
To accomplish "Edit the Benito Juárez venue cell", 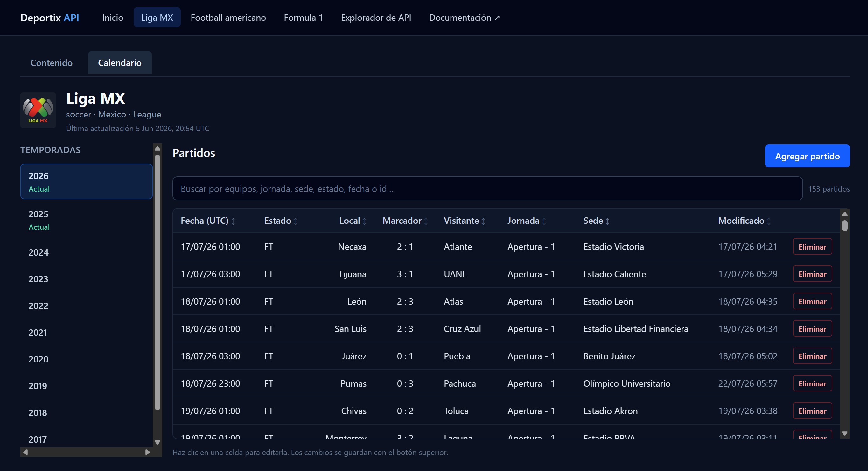I will 609,356.
